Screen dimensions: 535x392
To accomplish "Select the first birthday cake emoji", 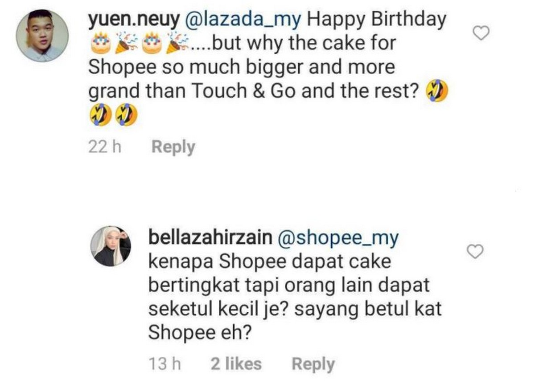I will (99, 43).
